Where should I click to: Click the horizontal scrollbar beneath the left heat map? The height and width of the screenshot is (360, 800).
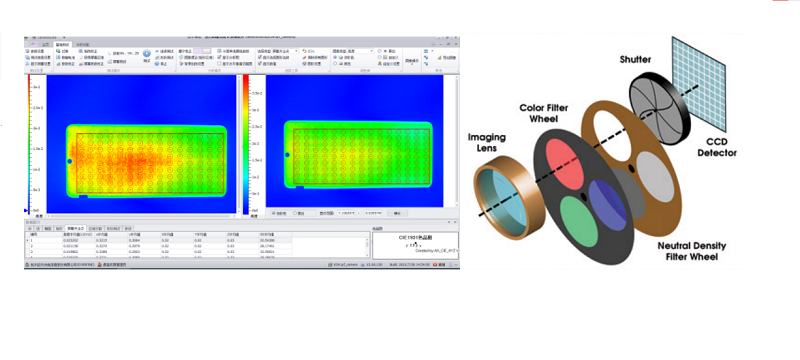(141, 216)
